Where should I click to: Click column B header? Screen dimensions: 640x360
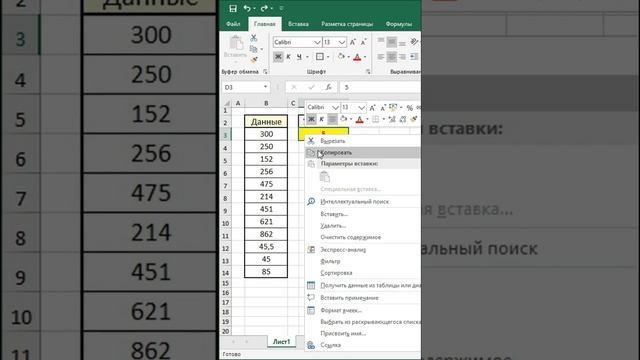(266, 103)
